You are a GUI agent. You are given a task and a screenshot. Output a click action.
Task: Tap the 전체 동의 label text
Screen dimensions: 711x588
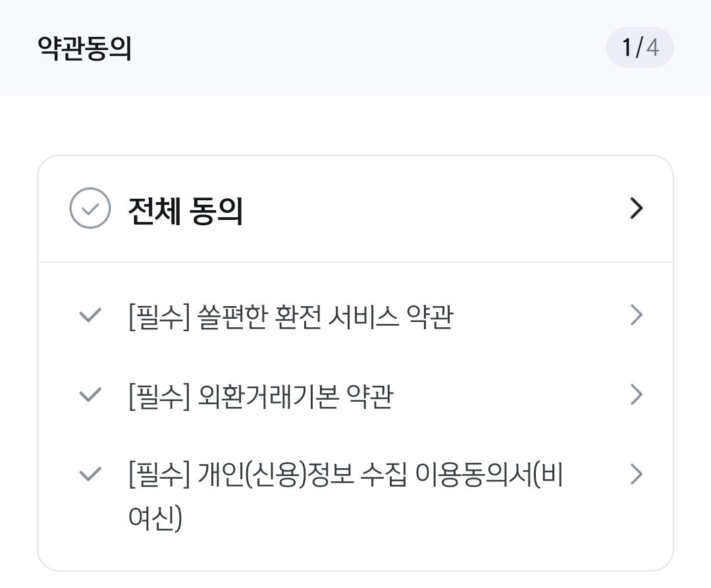click(x=184, y=208)
